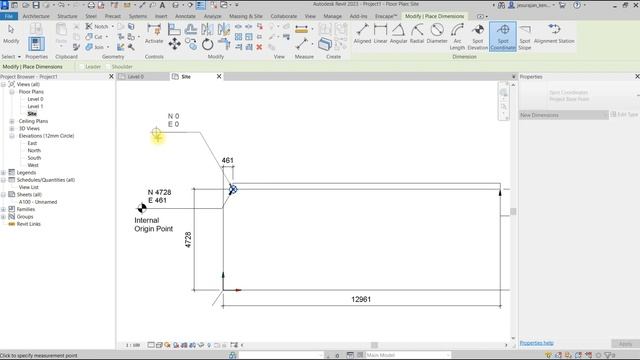Viewport: 640px width, 360px height.
Task: Click the Print icon in quick access toolbar
Action: [91, 5]
